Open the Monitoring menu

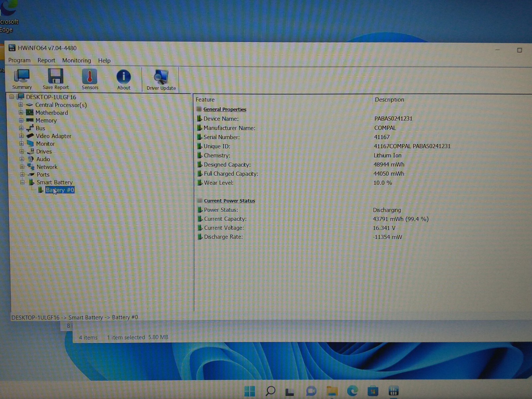point(76,61)
